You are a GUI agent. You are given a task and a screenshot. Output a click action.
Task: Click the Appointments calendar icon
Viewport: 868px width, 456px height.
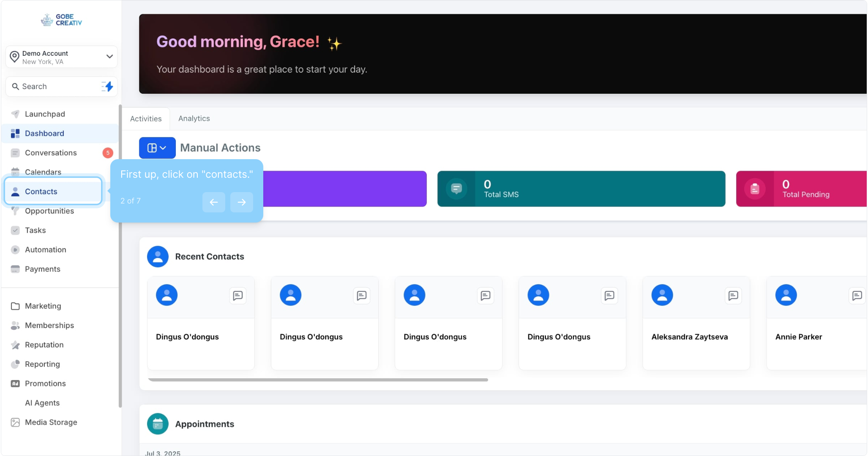pos(158,424)
